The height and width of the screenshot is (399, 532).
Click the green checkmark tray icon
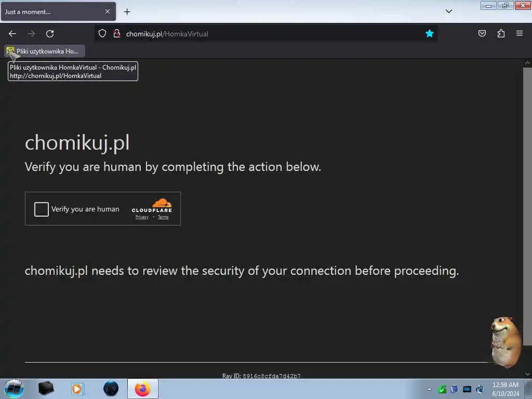442,390
